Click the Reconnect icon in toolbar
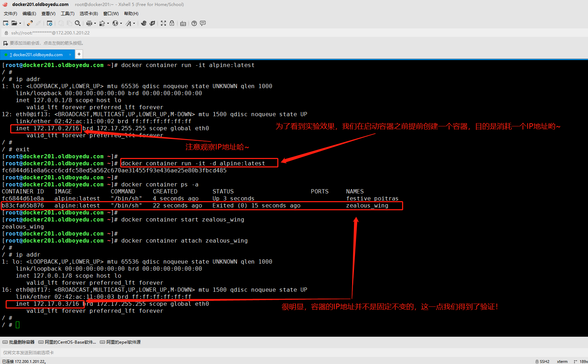Viewport: 588px width, 364px height. pos(30,23)
